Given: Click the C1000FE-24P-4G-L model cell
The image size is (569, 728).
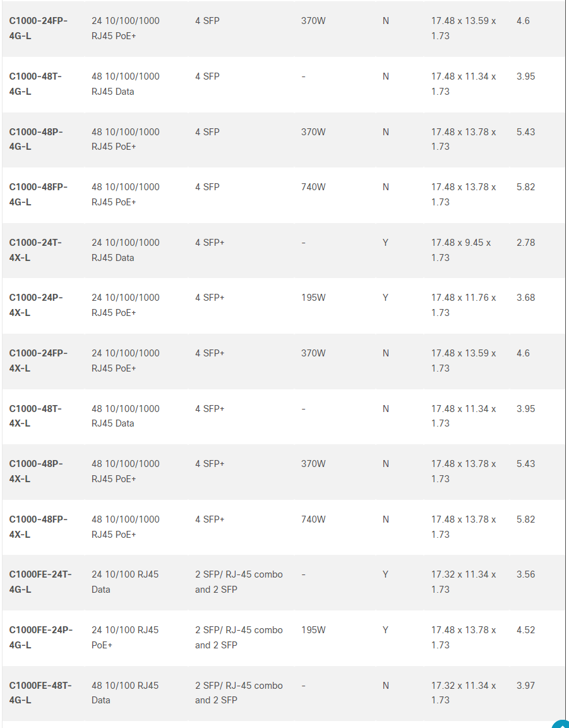Looking at the screenshot, I should coord(41,637).
